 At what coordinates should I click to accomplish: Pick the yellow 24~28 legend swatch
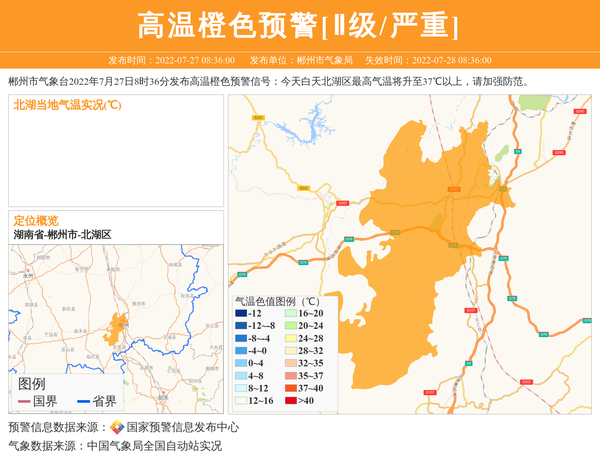tap(290, 339)
